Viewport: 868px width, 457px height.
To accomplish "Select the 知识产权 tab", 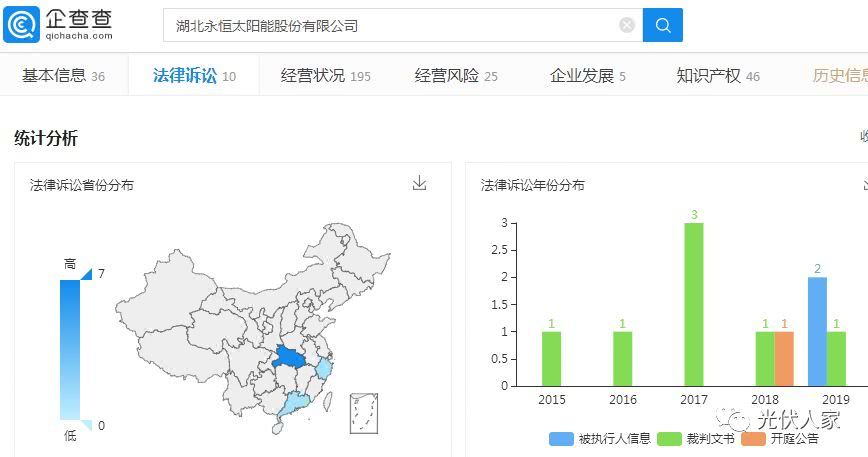I will point(717,76).
